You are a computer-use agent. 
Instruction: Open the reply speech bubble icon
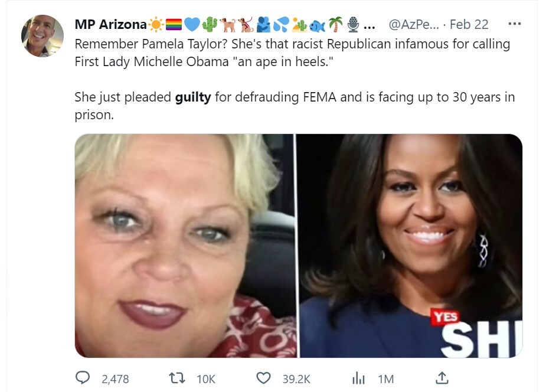83,378
